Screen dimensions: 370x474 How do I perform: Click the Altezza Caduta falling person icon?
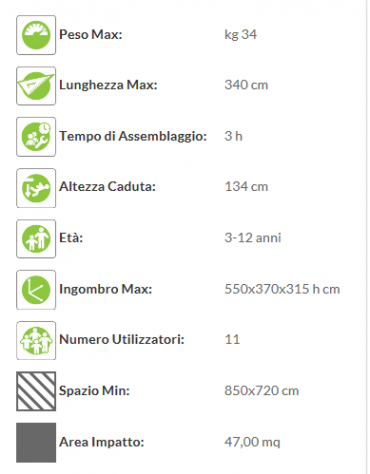tap(36, 188)
